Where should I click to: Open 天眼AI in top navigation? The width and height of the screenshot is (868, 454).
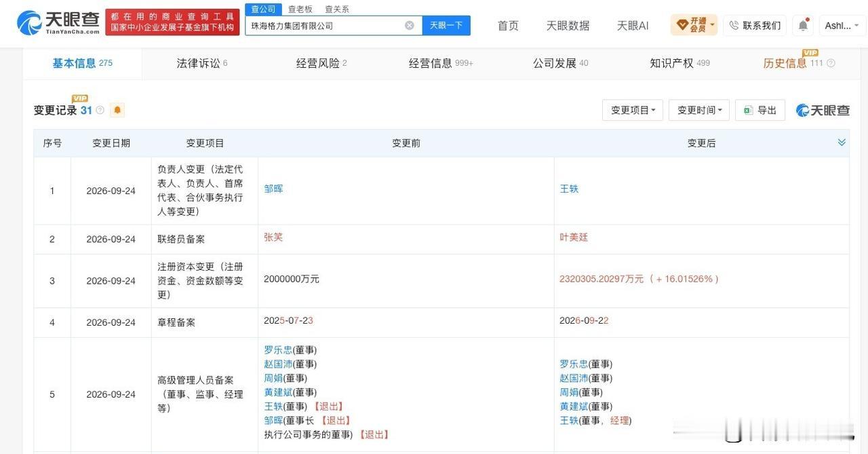(633, 26)
